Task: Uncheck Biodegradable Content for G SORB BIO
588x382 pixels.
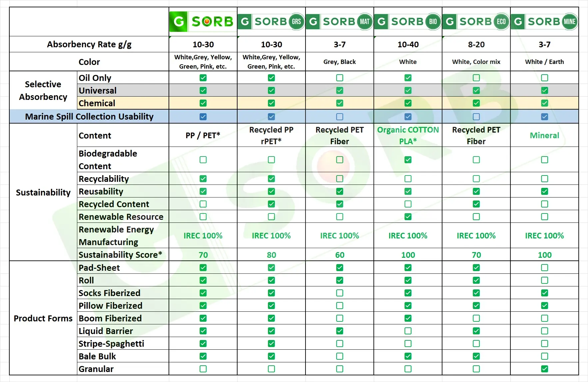Action: [408, 160]
